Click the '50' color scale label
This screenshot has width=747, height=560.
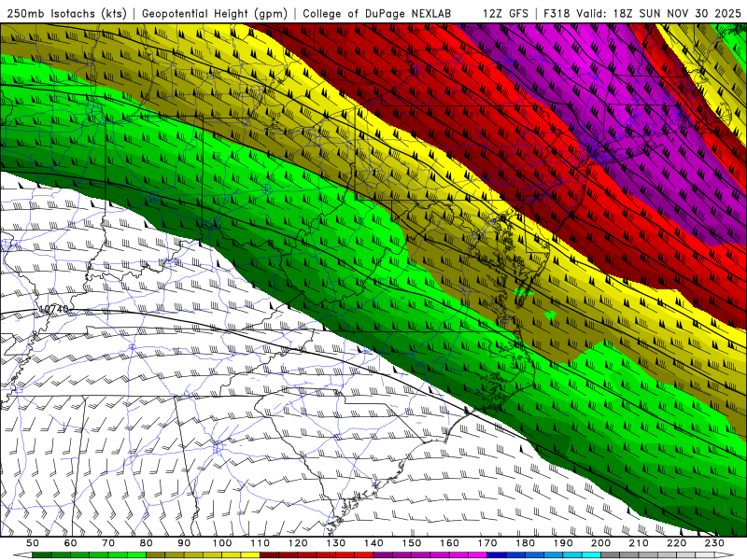pos(33,543)
